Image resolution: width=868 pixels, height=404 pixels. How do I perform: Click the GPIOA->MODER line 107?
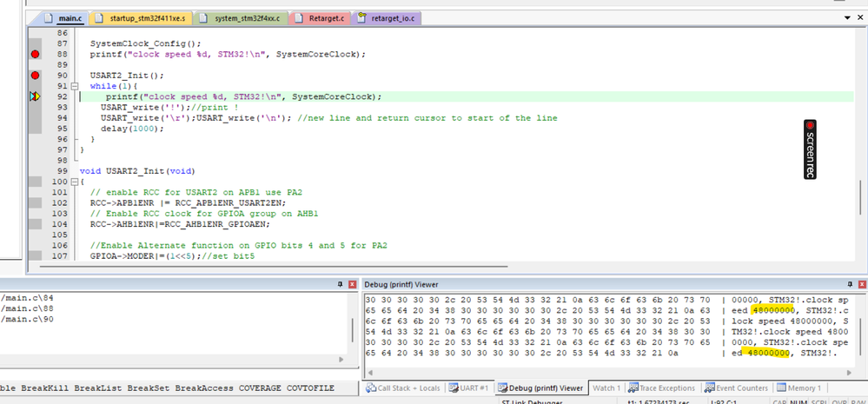tap(172, 256)
